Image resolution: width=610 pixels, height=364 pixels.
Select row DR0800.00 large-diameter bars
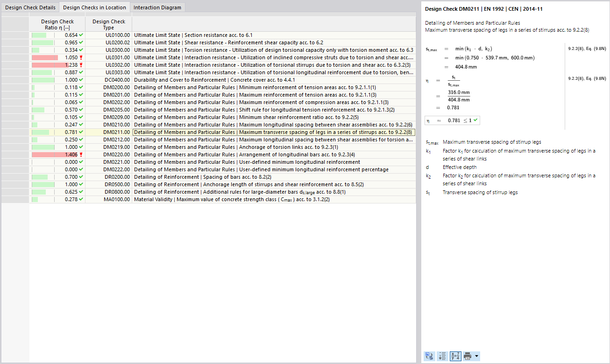click(222, 192)
